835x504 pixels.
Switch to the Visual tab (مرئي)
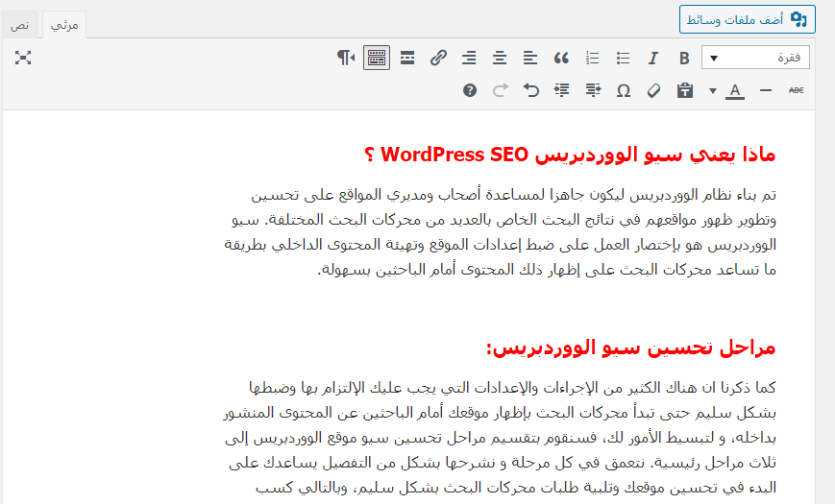(64, 25)
